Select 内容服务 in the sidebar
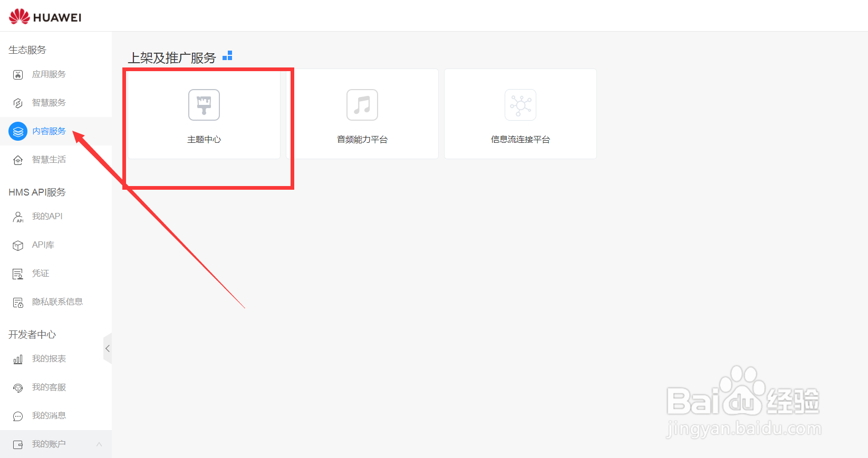This screenshot has width=868, height=458. pos(49,131)
